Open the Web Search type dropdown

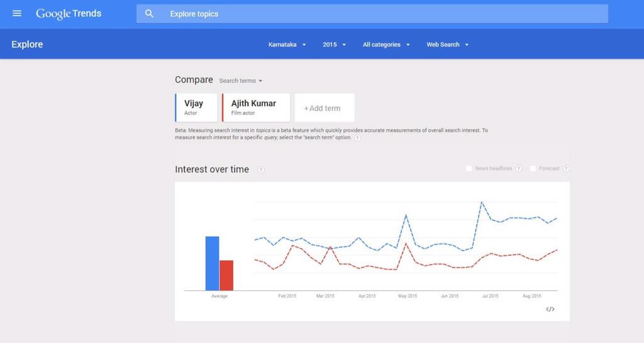(x=448, y=45)
